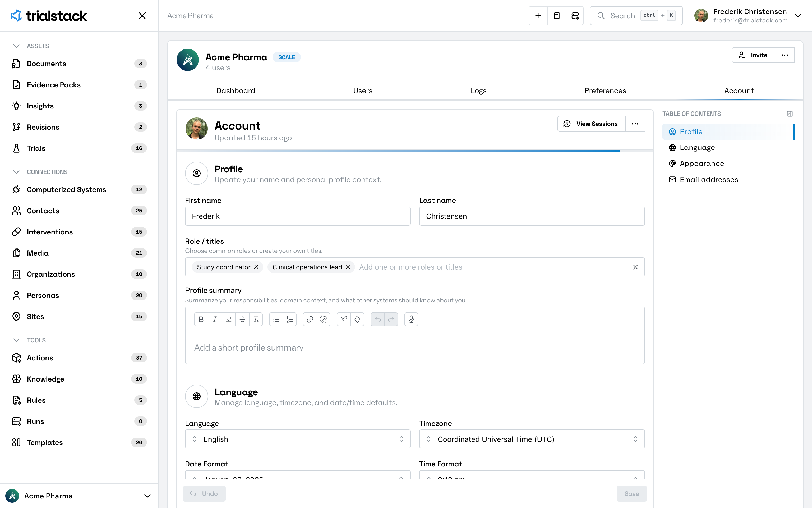Insert a numbered list

coord(290,319)
